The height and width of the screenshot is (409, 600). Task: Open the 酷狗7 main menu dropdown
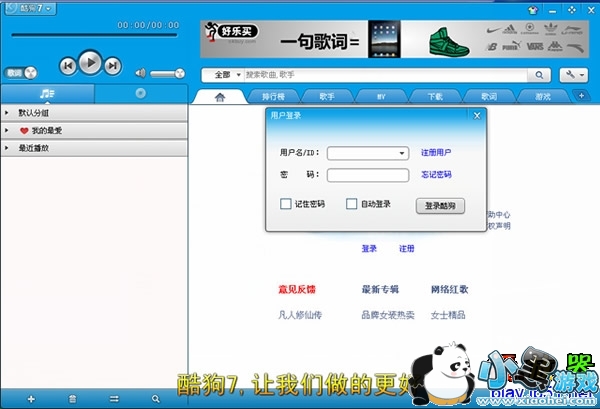click(x=31, y=8)
